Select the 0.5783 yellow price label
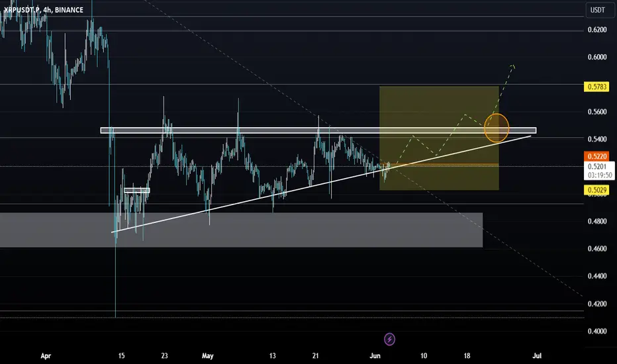 [x=597, y=87]
